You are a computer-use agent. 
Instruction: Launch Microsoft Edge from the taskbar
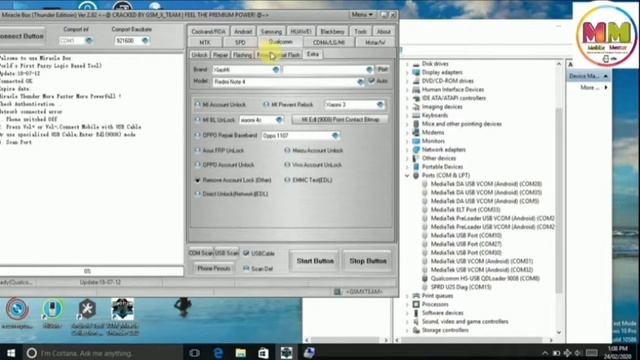pos(218,353)
